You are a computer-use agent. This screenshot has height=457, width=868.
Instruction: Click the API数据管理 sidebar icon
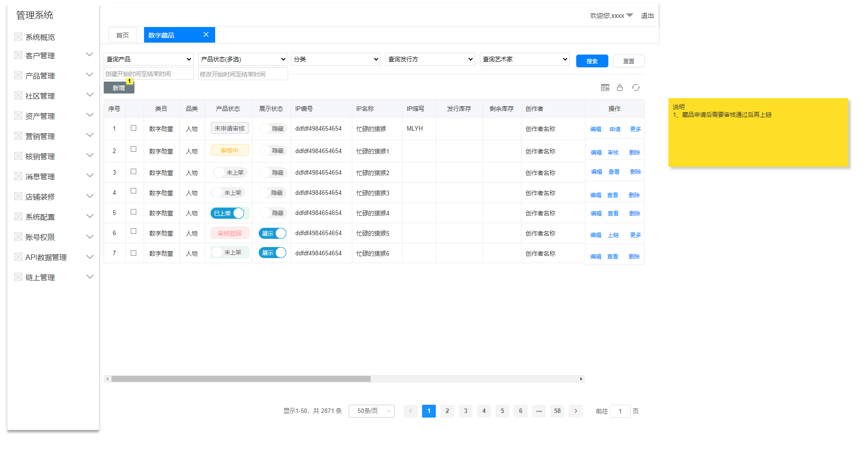click(x=18, y=257)
